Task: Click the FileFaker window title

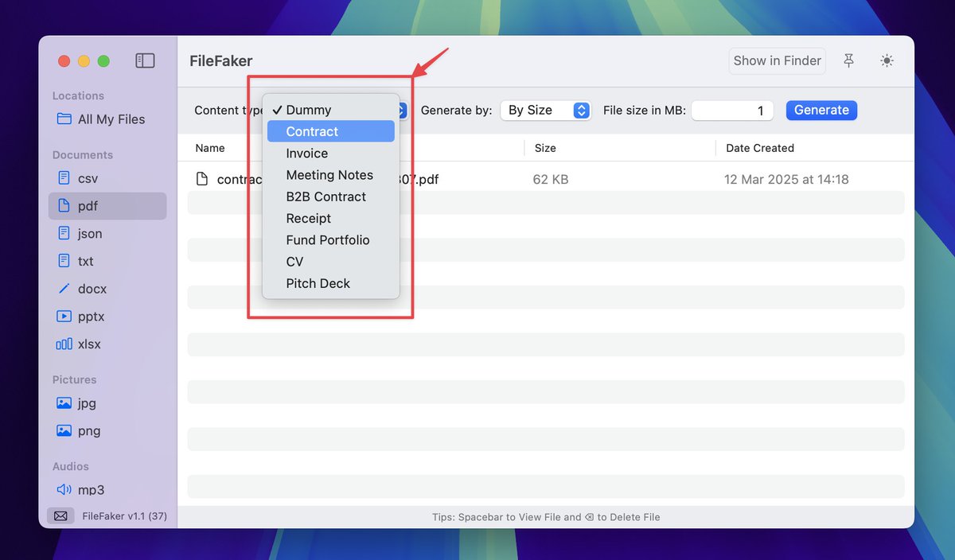Action: click(221, 60)
